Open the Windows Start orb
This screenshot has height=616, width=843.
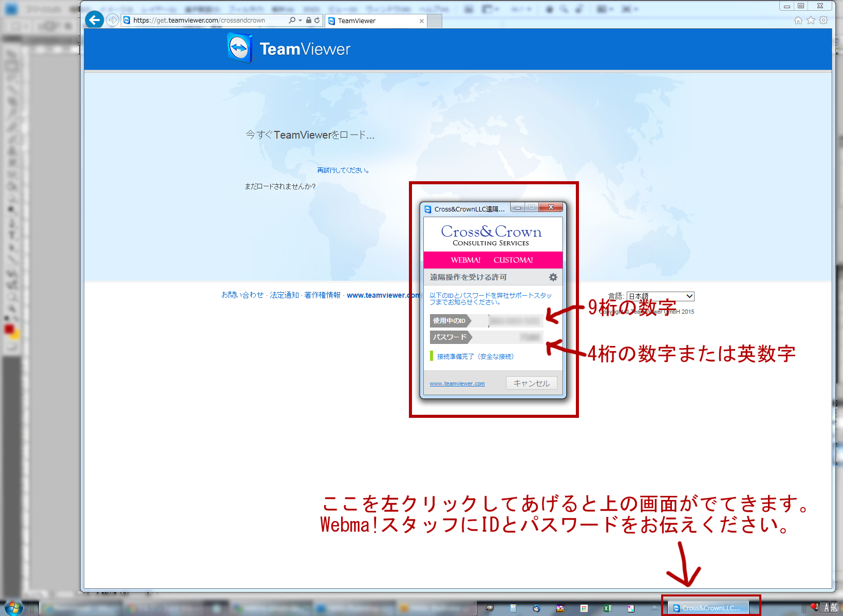[x=13, y=608]
